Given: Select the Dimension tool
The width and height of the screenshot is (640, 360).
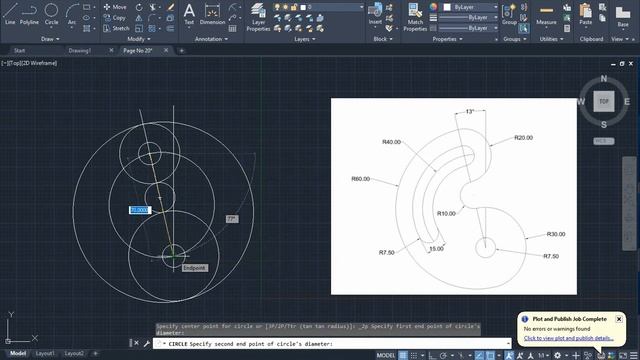Looking at the screenshot, I should (x=212, y=13).
